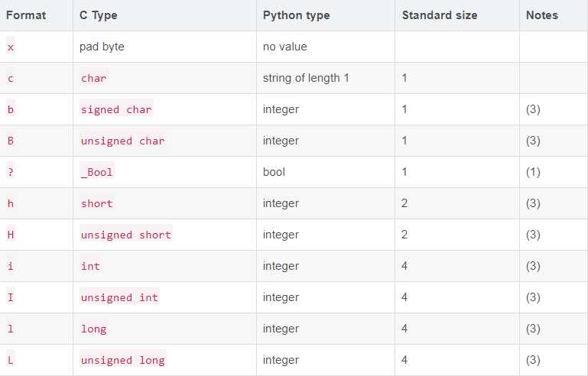The height and width of the screenshot is (376, 588).
Task: Click the Format column header
Action: click(x=26, y=15)
